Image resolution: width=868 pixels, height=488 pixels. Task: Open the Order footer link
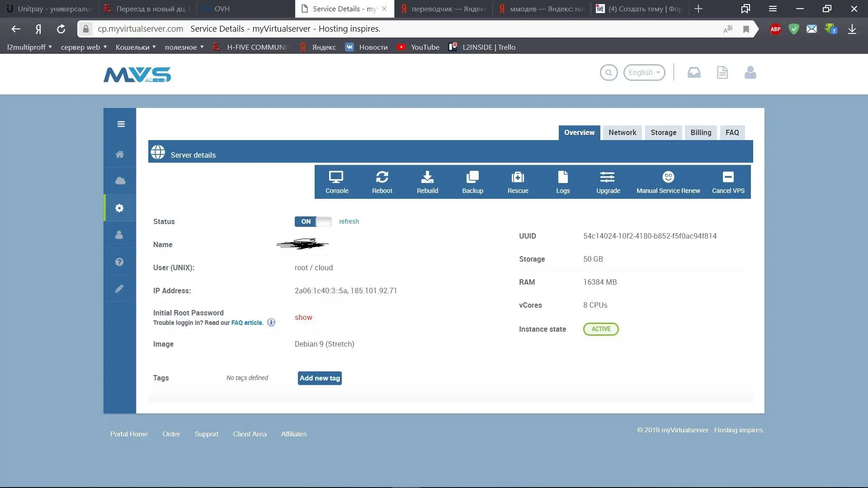click(171, 434)
